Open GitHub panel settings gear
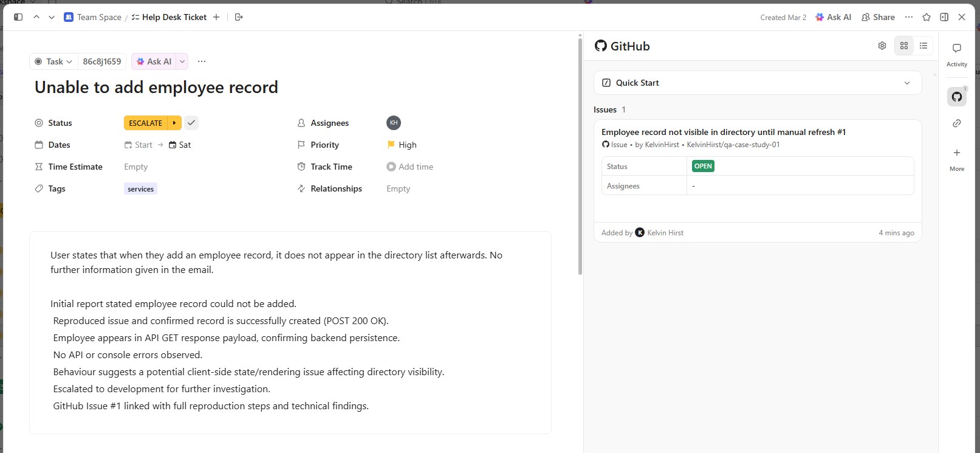Viewport: 980px width, 453px height. pos(882,46)
